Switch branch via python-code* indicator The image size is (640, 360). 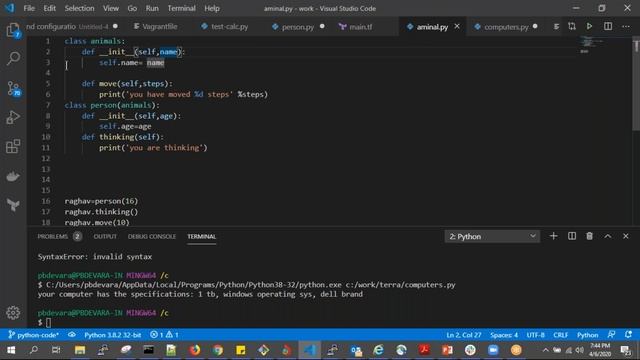pos(33,335)
